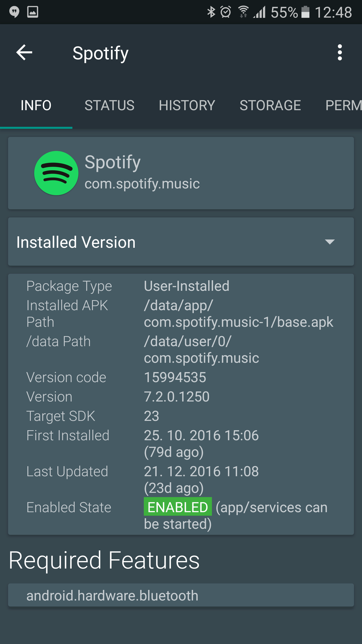Tap the com.spotify.music package name
362x644 pixels.
point(142,184)
